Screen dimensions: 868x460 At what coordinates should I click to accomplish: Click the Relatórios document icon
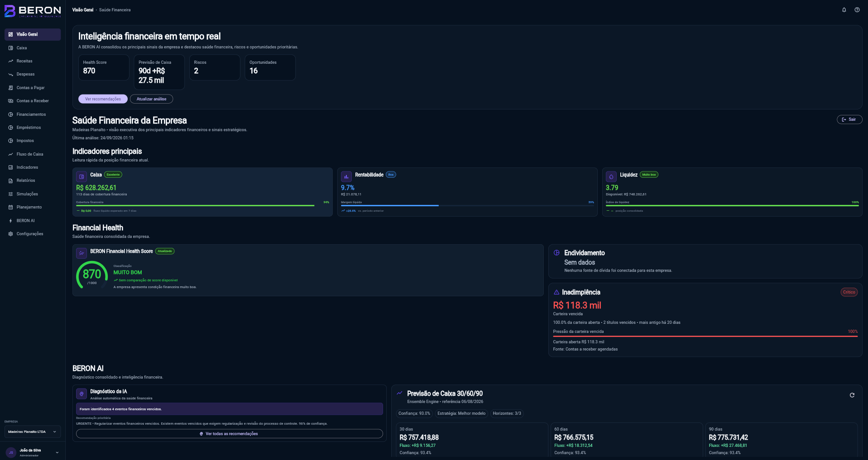click(x=10, y=180)
